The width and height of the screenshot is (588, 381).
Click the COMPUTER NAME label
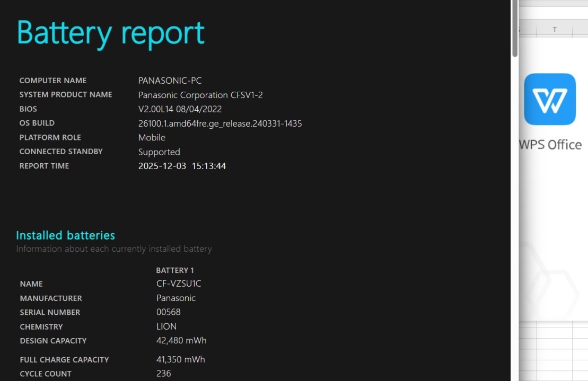53,81
